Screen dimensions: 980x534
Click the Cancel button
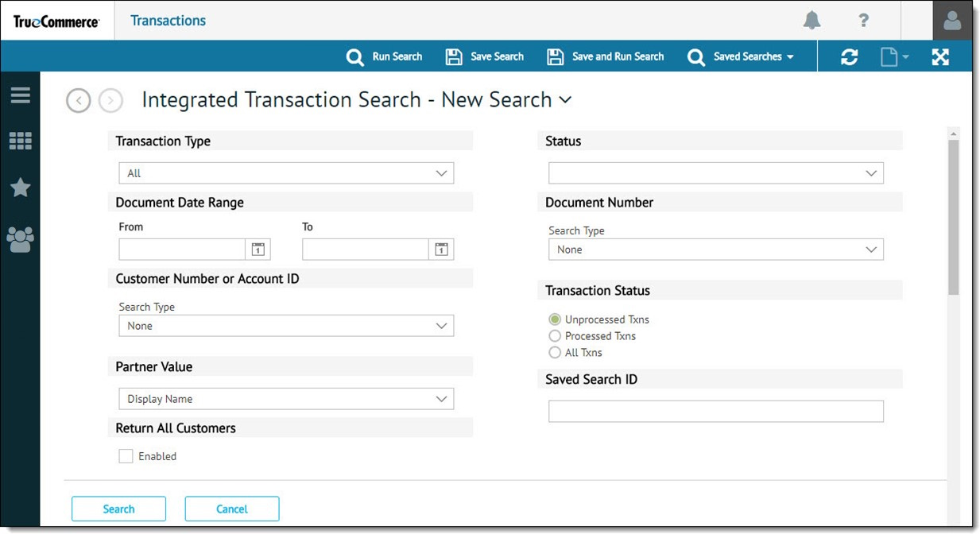tap(232, 509)
